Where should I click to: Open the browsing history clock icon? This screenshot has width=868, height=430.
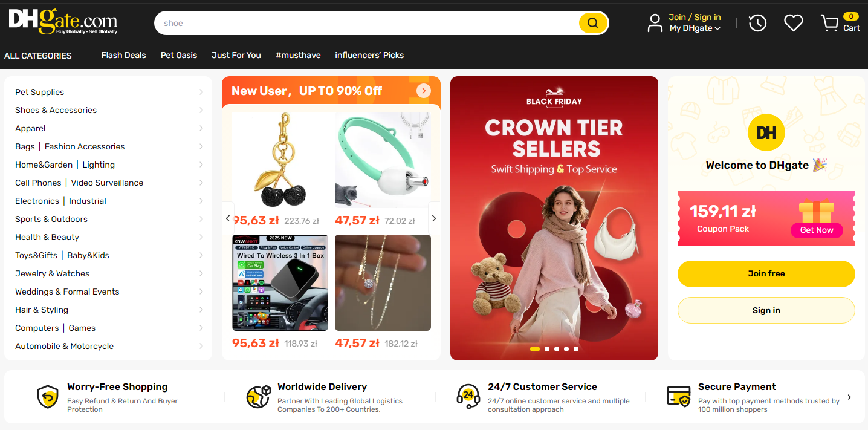pyautogui.click(x=757, y=23)
